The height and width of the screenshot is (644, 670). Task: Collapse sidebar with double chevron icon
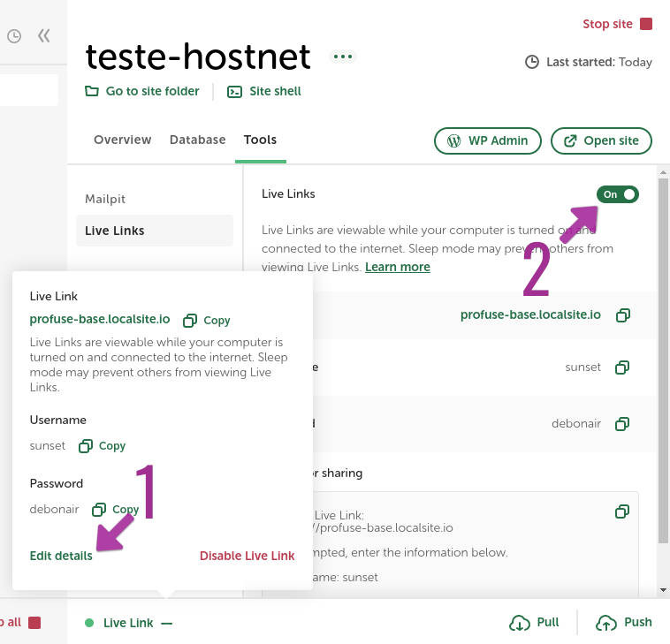pos(43,36)
